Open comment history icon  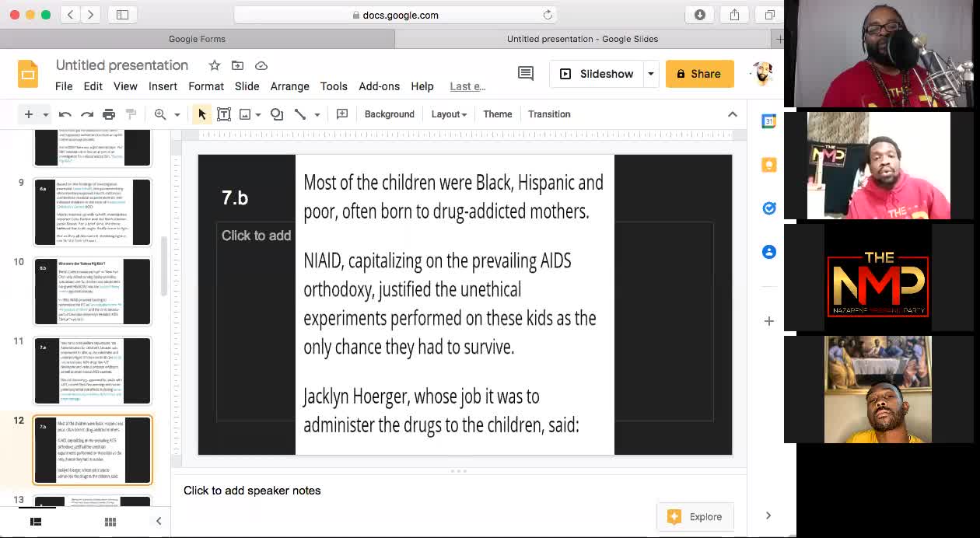tap(526, 74)
